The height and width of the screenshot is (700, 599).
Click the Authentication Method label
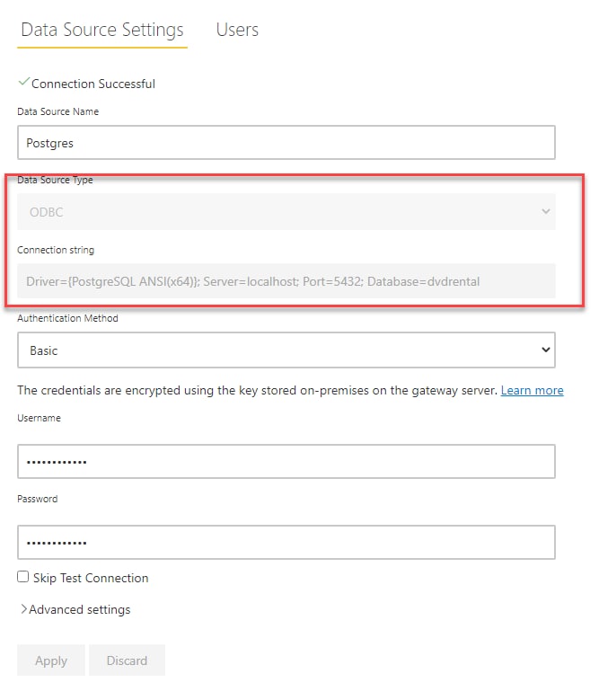pos(67,318)
